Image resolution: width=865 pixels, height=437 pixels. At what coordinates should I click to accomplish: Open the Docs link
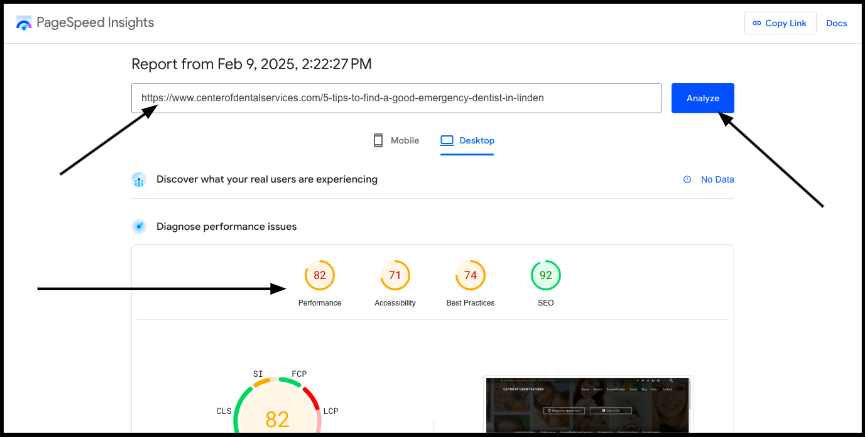pos(836,23)
